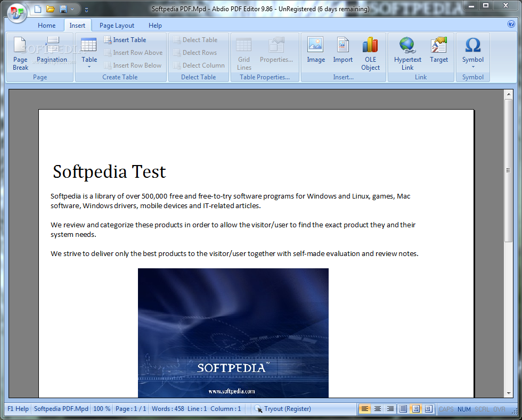Screen dimensions: 522x420
Task: Toggle align left in status bar
Action: click(x=364, y=409)
